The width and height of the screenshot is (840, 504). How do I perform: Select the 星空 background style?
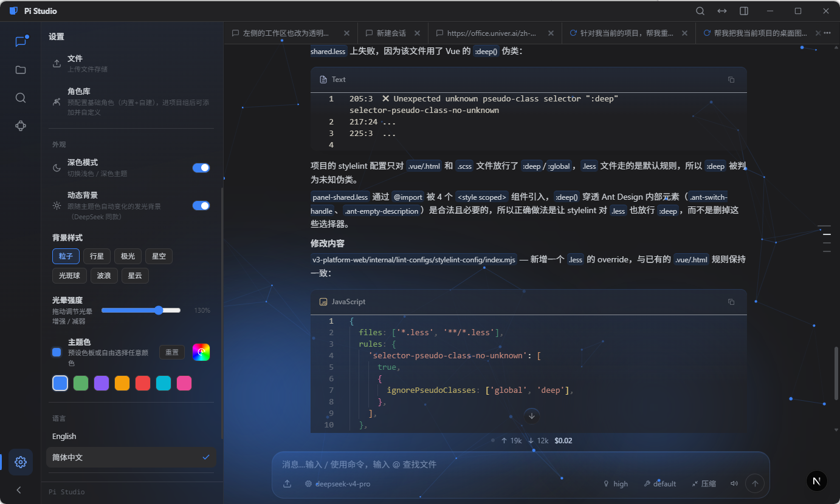point(159,256)
